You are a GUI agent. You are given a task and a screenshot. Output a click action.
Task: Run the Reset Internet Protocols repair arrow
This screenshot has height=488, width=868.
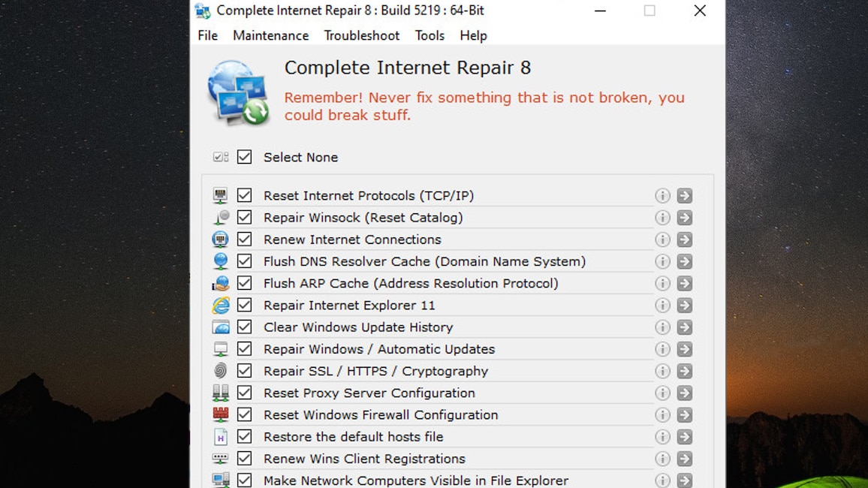coord(684,195)
